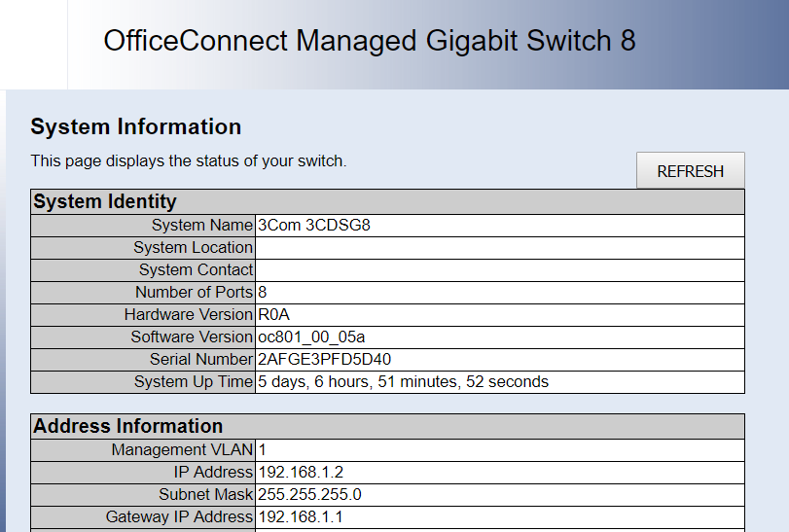Screen dimensions: 789x532
Task: Click the Management VLAN value
Action: pyautogui.click(x=263, y=449)
